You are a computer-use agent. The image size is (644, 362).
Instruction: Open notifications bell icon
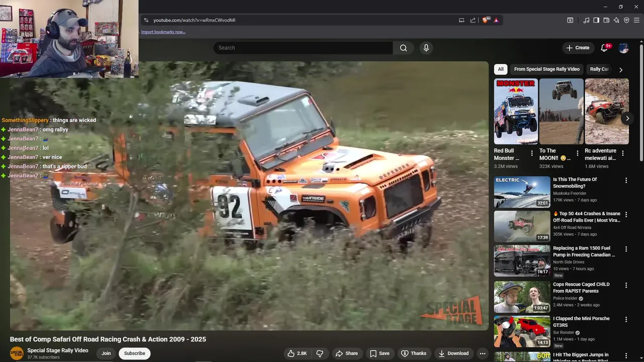(x=604, y=48)
